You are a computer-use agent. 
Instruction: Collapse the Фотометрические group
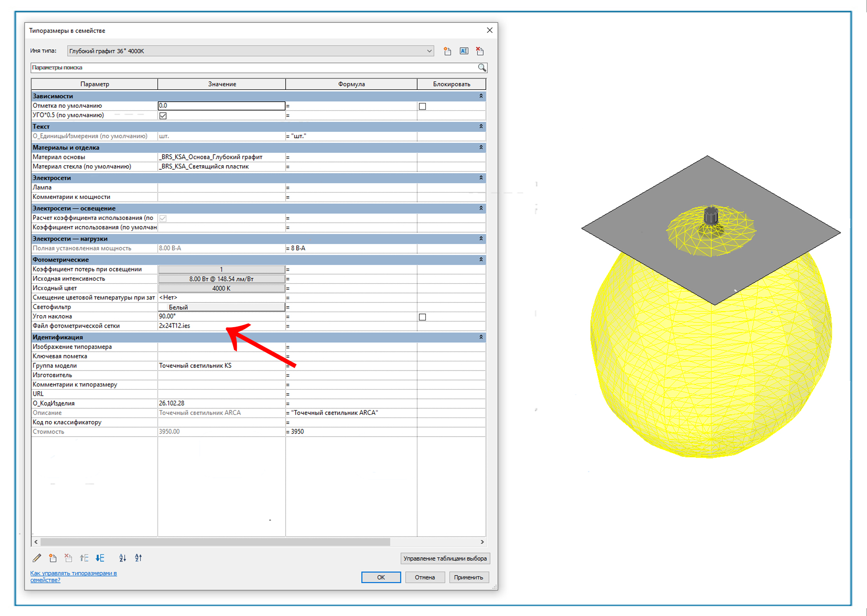click(481, 260)
